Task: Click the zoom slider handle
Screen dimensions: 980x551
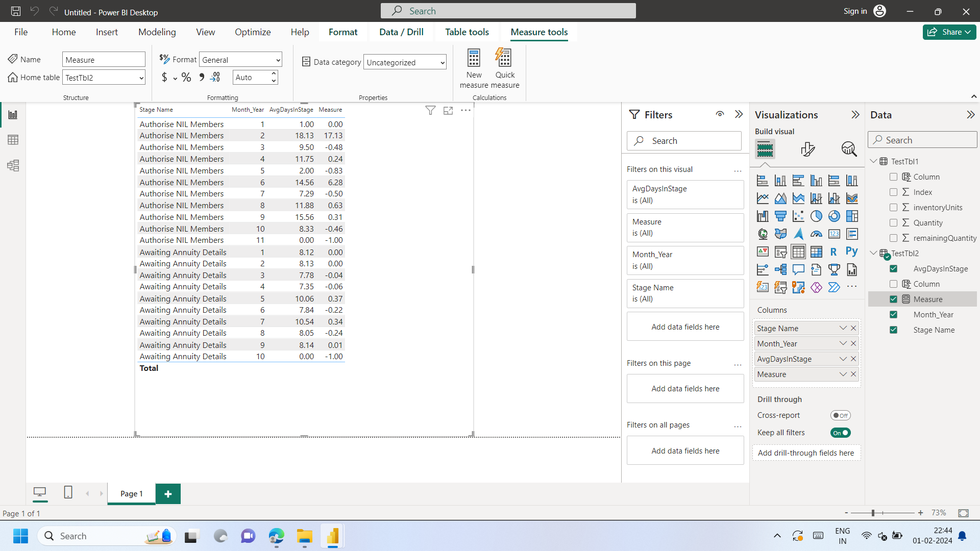Action: pos(873,513)
